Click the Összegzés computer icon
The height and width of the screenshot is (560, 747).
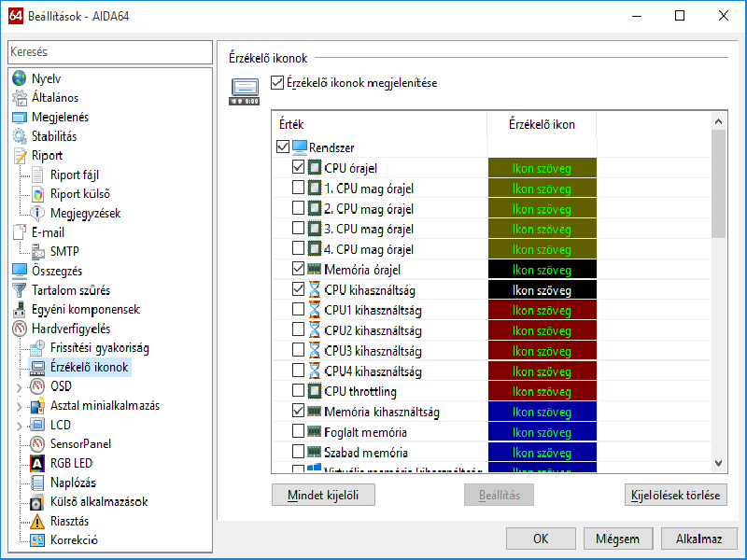[x=19, y=271]
